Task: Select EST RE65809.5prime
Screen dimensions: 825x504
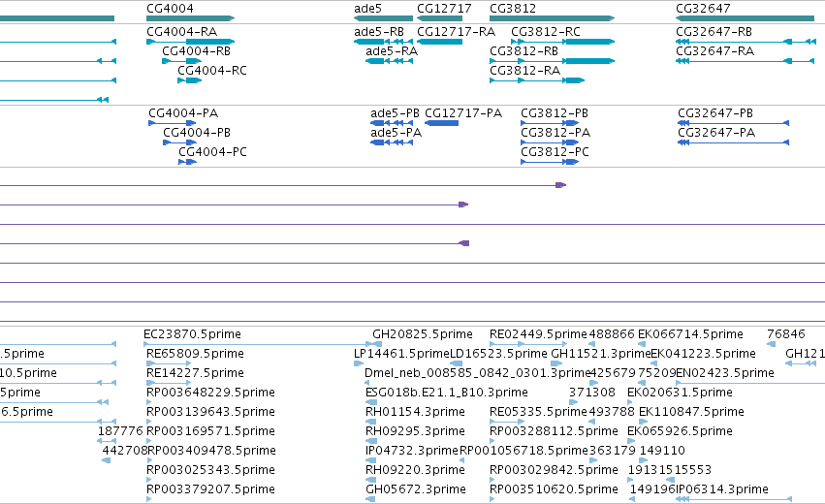Action: tap(195, 354)
